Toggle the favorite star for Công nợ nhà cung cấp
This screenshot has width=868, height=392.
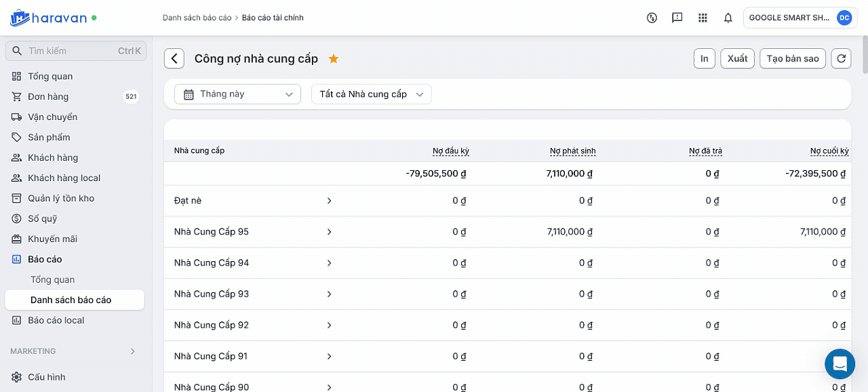334,59
